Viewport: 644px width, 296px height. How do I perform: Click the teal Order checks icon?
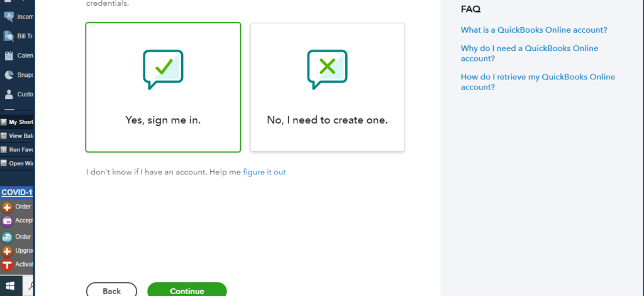[7, 237]
